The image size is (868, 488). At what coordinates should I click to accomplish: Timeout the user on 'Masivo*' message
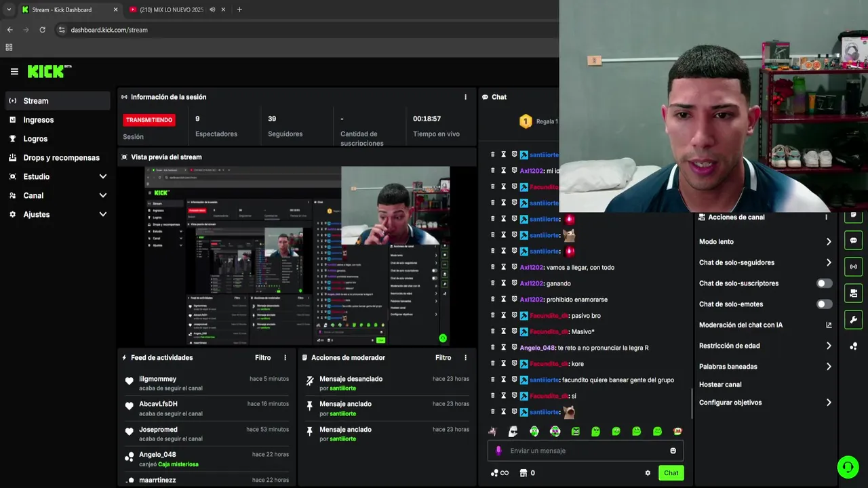[x=504, y=331]
